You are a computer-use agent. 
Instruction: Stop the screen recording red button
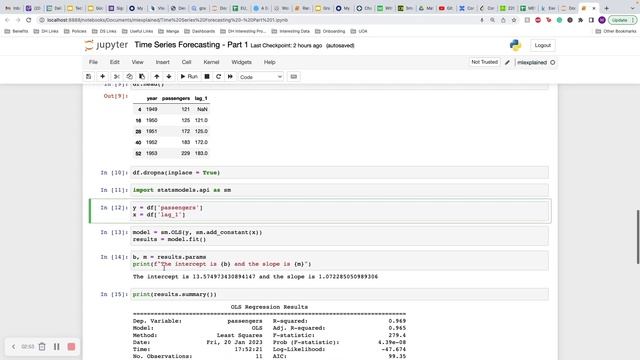[71, 347]
